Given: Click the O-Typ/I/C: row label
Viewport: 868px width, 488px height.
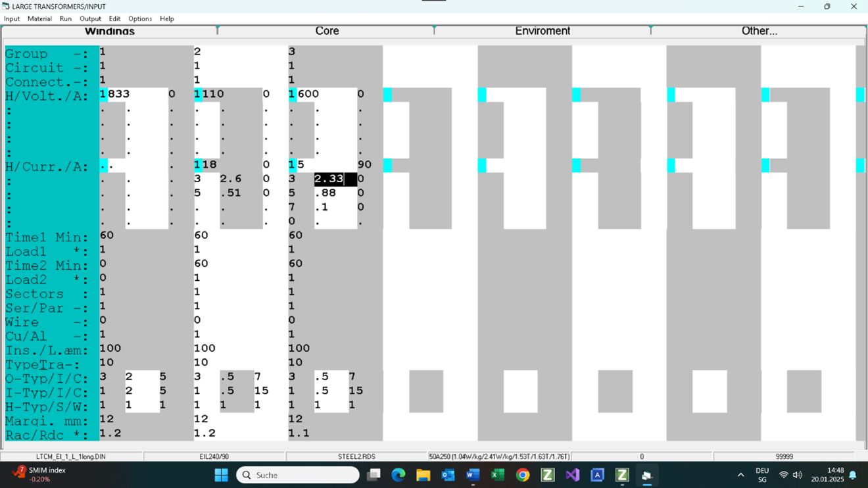Looking at the screenshot, I should (46, 379).
